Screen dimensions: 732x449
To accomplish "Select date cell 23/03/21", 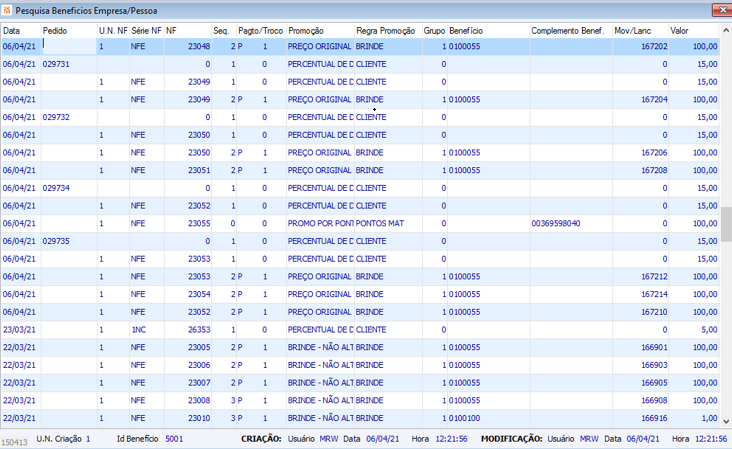I will [21, 330].
